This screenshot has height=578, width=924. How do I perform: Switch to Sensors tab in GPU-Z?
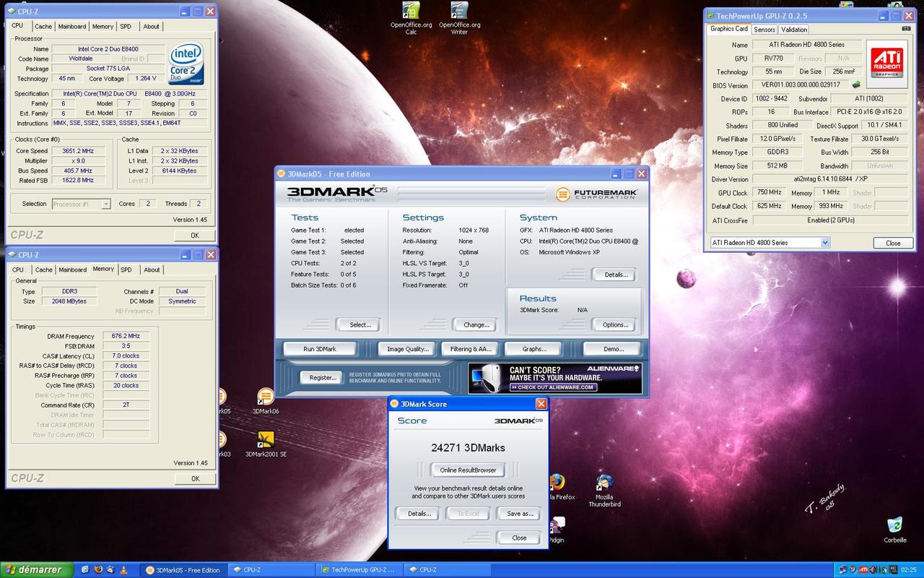764,30
